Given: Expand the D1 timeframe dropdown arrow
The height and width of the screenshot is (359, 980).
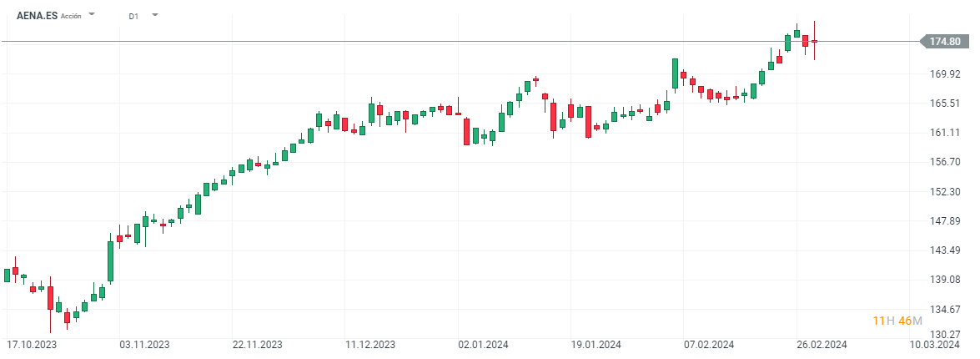Looking at the screenshot, I should [155, 15].
